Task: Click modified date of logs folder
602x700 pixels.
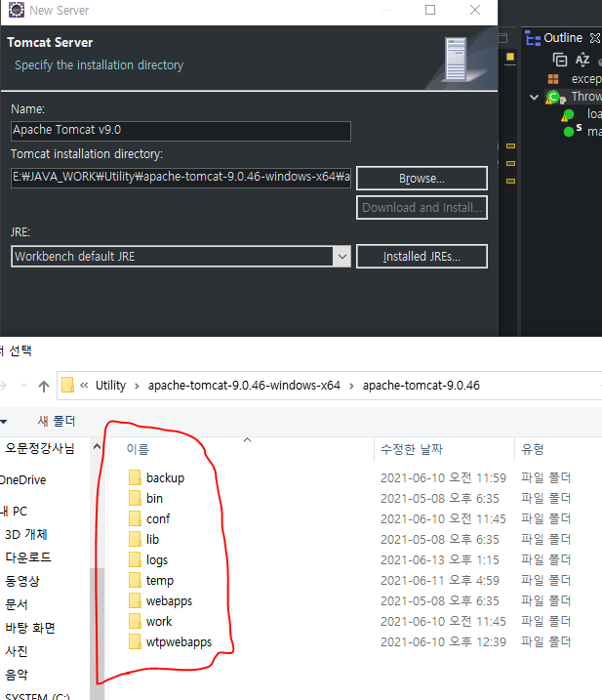Action: pos(440,559)
